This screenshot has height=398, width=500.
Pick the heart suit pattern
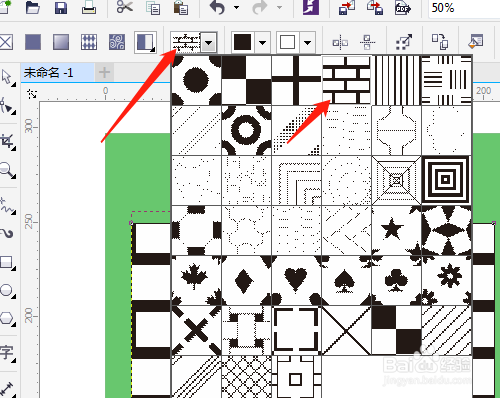[297, 280]
